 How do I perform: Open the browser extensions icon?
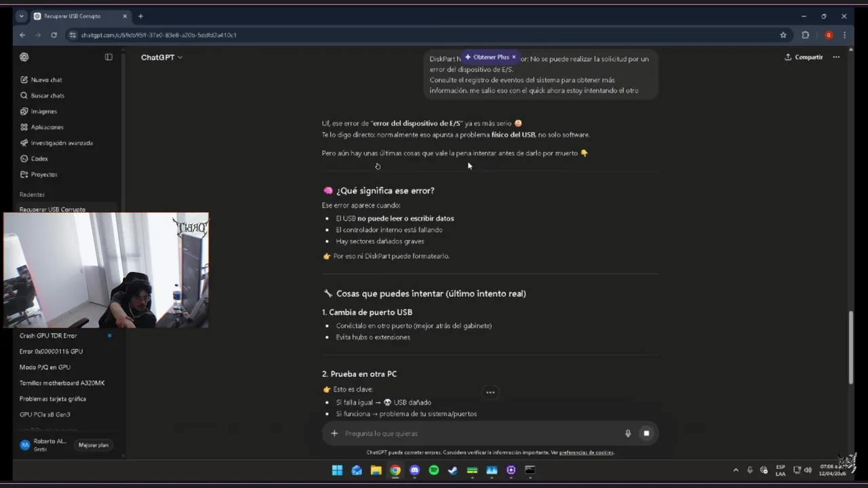(806, 35)
